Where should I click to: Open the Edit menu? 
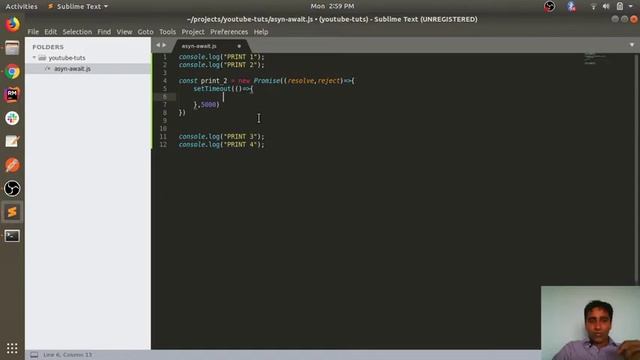(x=51, y=32)
